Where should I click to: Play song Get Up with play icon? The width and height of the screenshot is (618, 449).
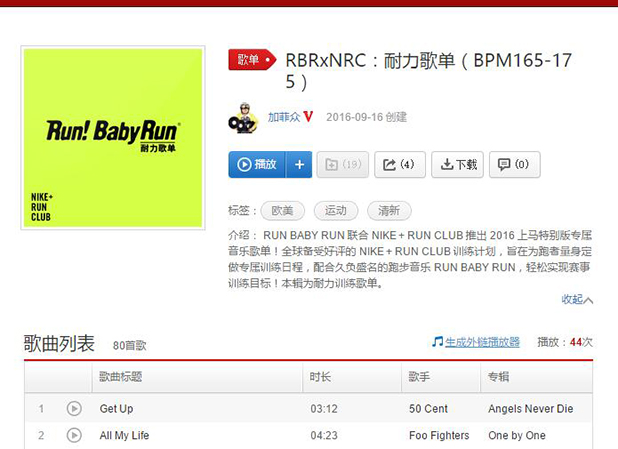pos(74,408)
